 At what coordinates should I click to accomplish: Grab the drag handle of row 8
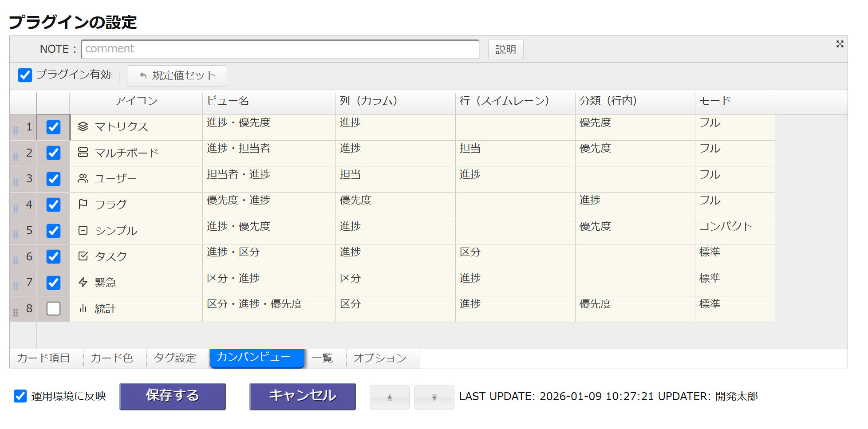click(x=16, y=312)
